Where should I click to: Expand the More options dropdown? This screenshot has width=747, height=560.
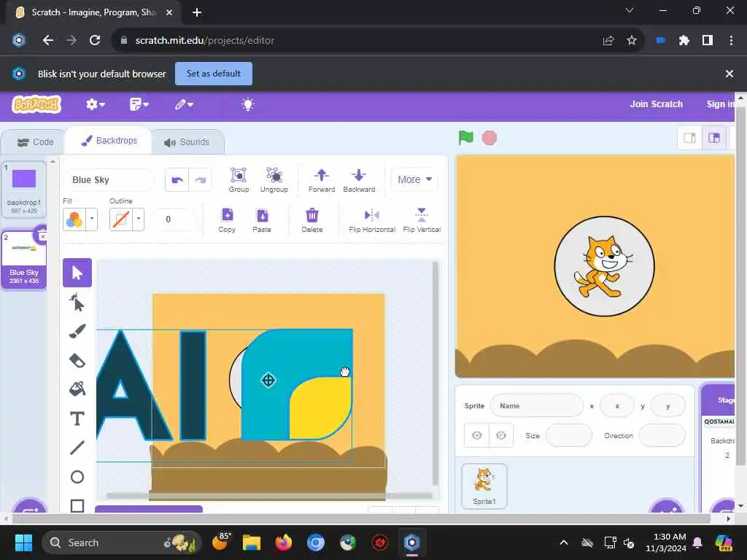(414, 179)
